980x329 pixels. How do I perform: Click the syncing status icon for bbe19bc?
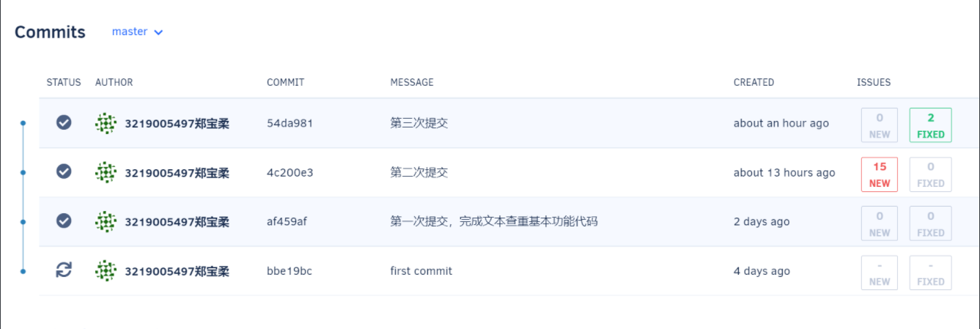64,270
